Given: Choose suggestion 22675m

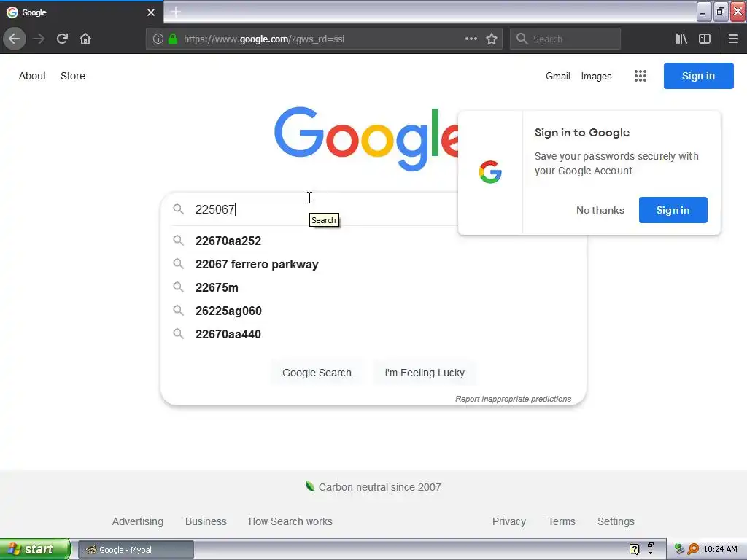Looking at the screenshot, I should [x=217, y=287].
